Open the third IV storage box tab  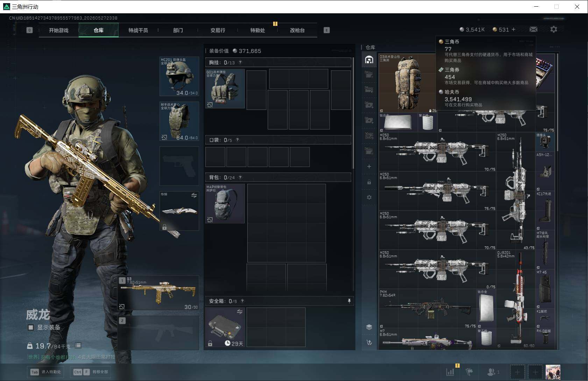pyautogui.click(x=369, y=105)
